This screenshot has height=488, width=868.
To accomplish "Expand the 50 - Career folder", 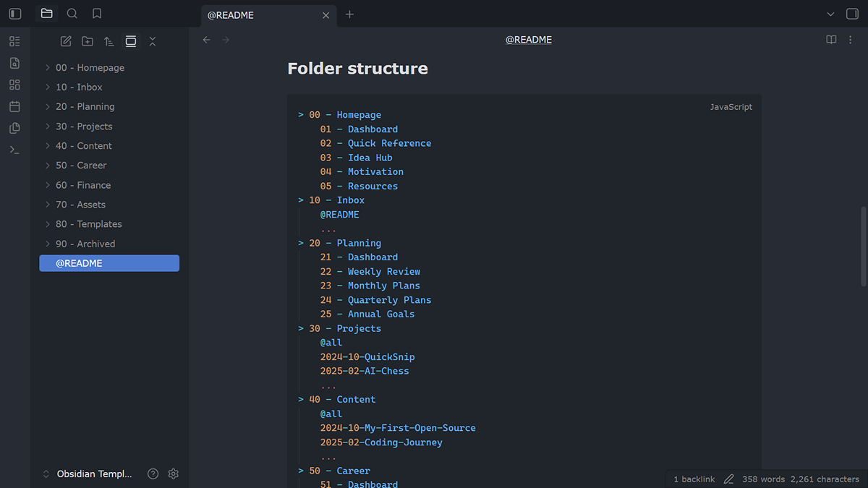I will coord(109,165).
